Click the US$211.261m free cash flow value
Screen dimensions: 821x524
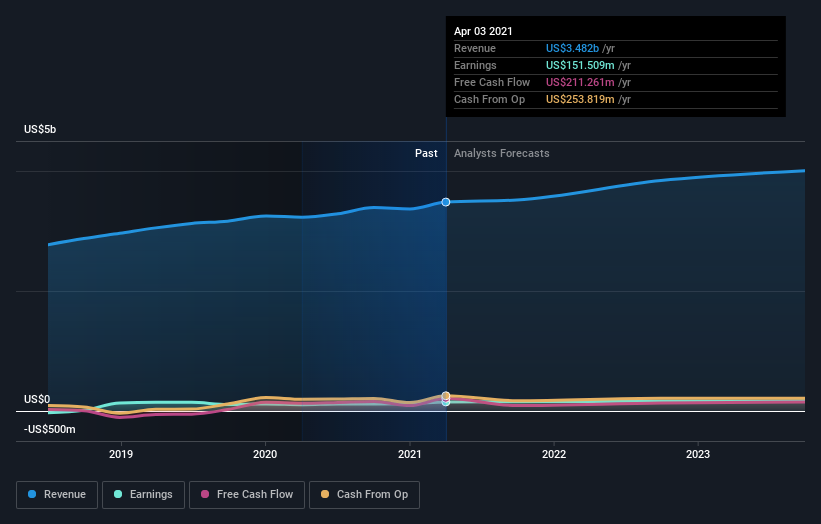(x=580, y=82)
